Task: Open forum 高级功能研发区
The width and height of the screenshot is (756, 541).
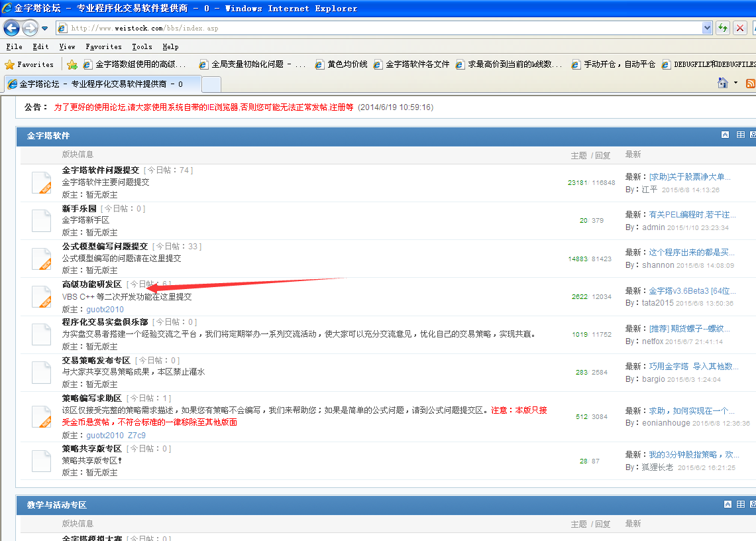Action: point(91,284)
